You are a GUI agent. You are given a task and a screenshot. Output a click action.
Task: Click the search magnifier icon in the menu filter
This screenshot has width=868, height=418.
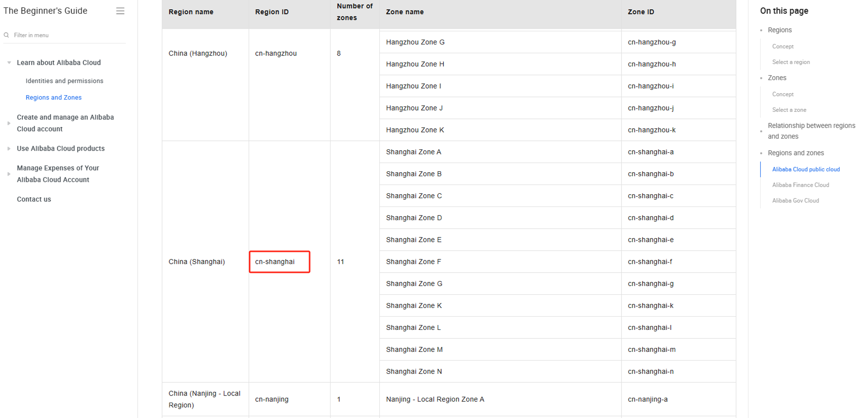point(7,35)
